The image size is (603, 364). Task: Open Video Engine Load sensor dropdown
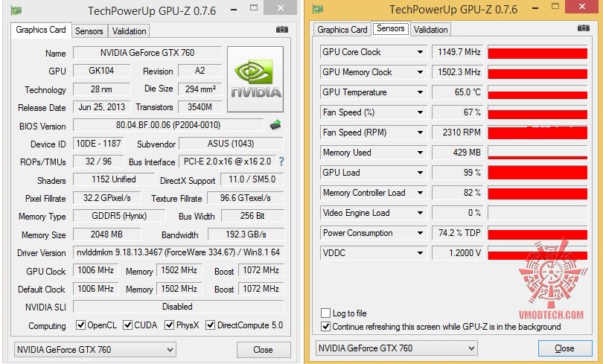point(421,213)
